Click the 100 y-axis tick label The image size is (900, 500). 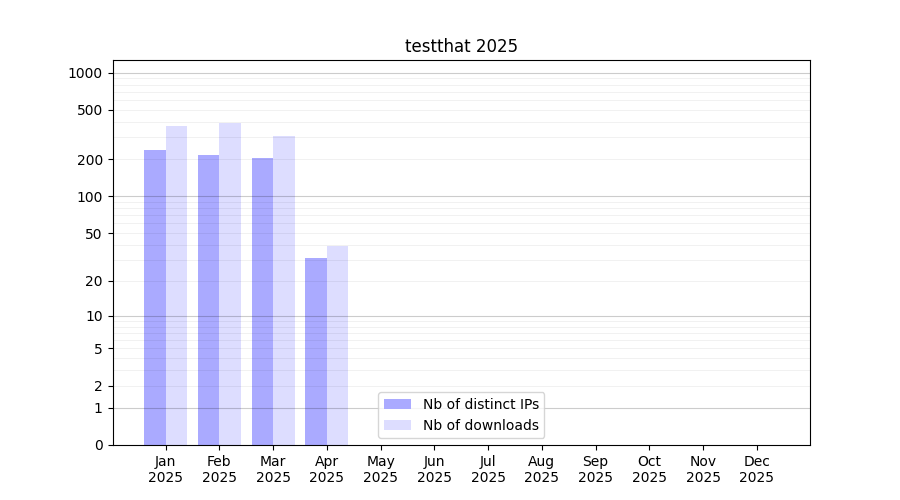(x=90, y=197)
